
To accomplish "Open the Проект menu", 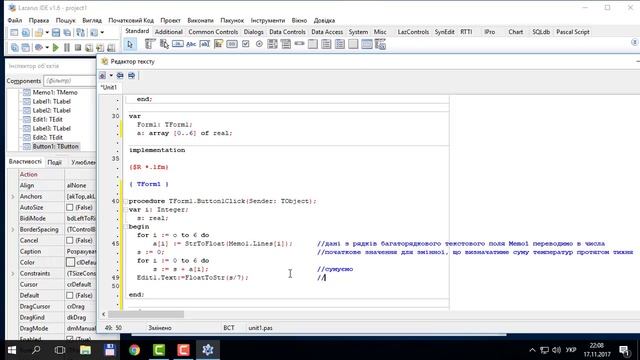I will pyautogui.click(x=170, y=20).
